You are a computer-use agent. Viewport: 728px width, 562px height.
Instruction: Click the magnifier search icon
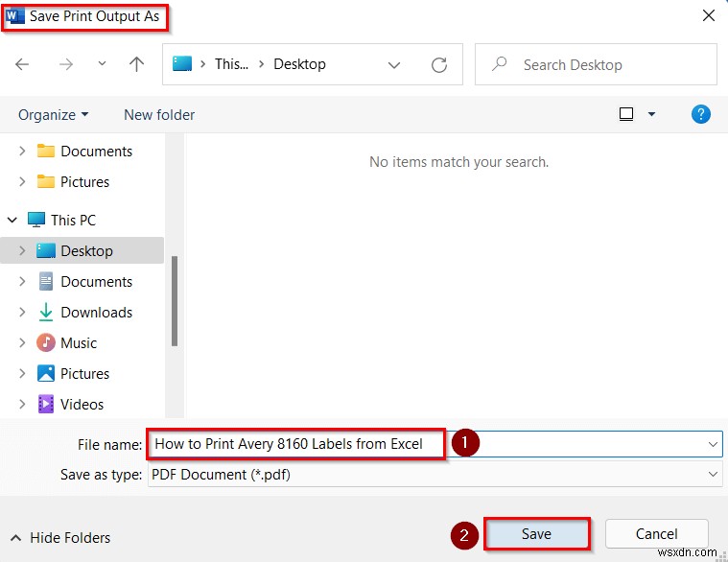pyautogui.click(x=499, y=63)
